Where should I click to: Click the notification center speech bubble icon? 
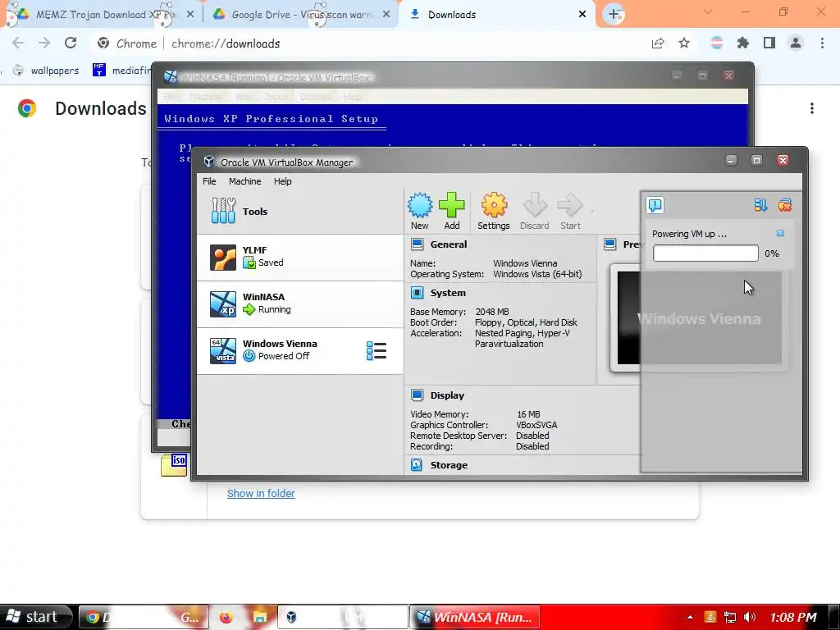pyautogui.click(x=655, y=205)
